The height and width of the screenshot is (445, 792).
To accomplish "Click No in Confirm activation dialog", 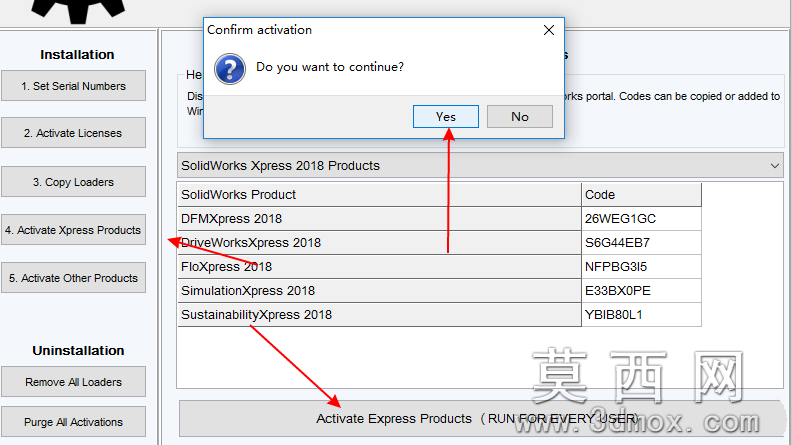I will 519,117.
